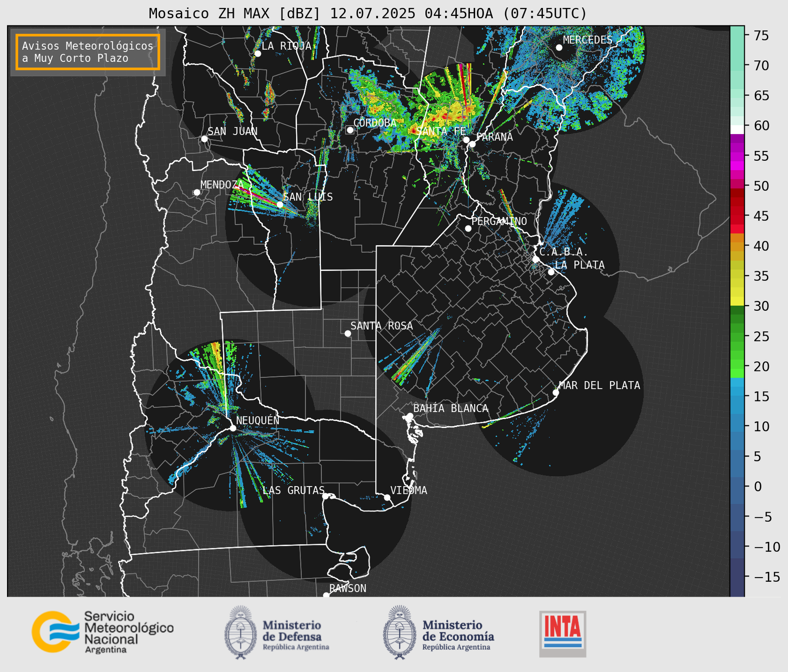
Task: Click the 75 label on the dBZ scale
Action: (x=761, y=36)
